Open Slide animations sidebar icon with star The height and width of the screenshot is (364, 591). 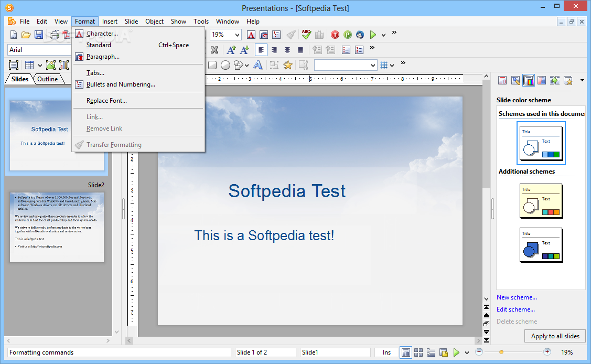click(568, 80)
